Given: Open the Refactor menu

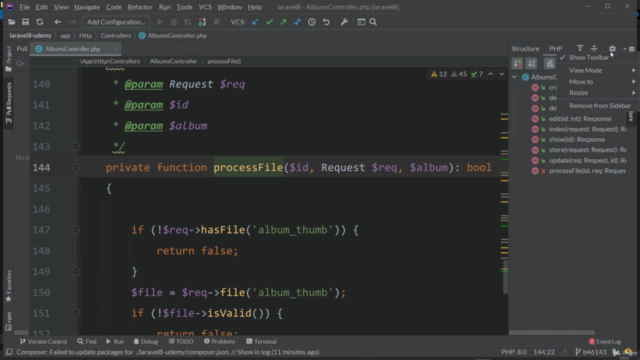Looking at the screenshot, I should (140, 7).
